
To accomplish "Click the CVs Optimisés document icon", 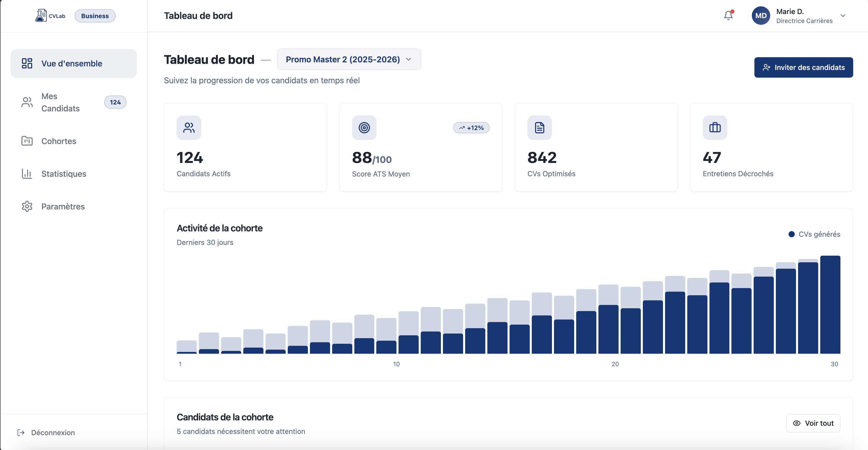I will [x=539, y=128].
